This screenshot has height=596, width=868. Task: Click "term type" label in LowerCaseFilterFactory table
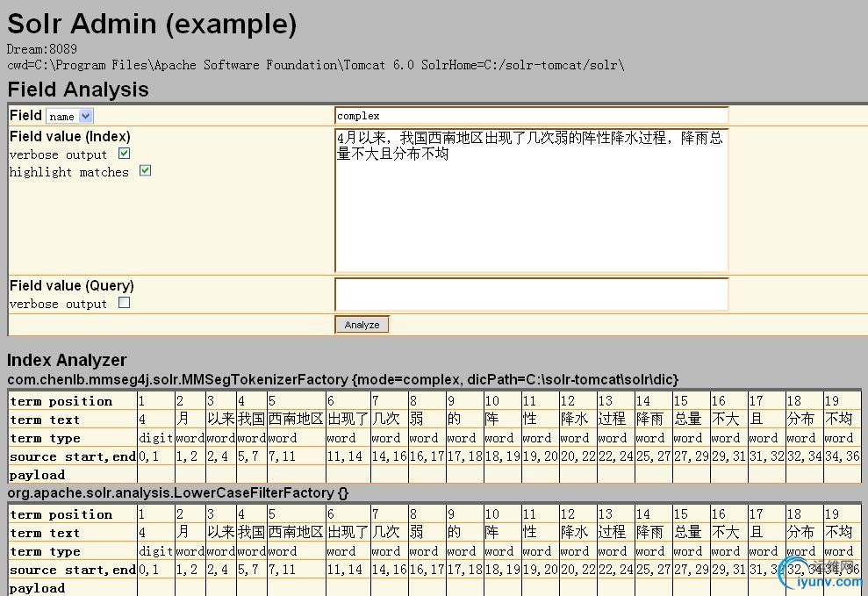tap(45, 552)
